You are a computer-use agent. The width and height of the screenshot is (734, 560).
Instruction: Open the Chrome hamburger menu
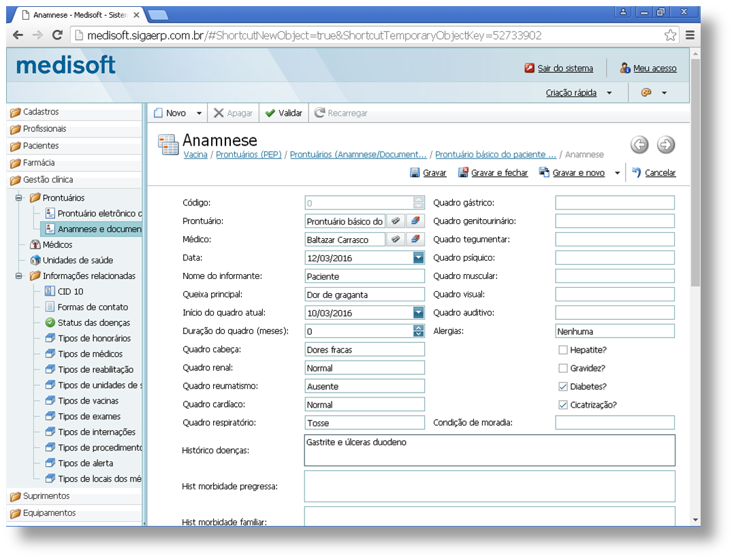point(690,35)
